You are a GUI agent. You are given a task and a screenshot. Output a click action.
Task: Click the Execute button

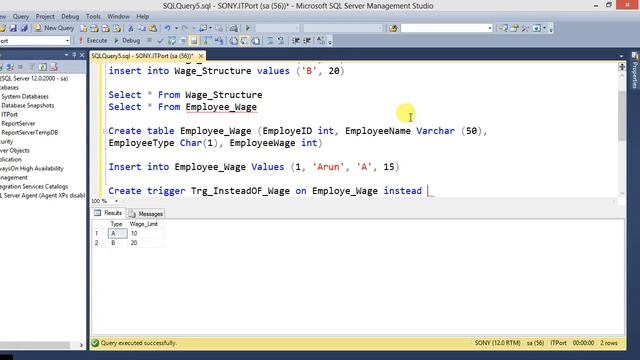pyautogui.click(x=93, y=40)
